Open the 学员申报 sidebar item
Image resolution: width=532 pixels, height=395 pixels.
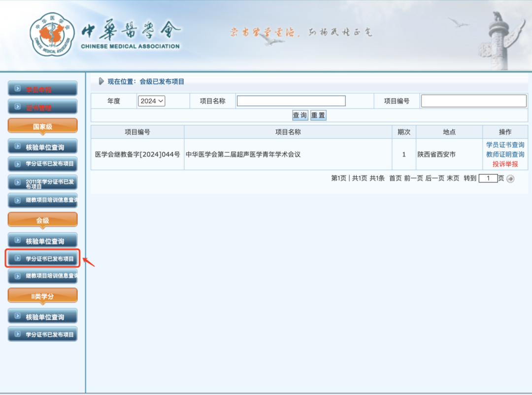[x=42, y=89]
